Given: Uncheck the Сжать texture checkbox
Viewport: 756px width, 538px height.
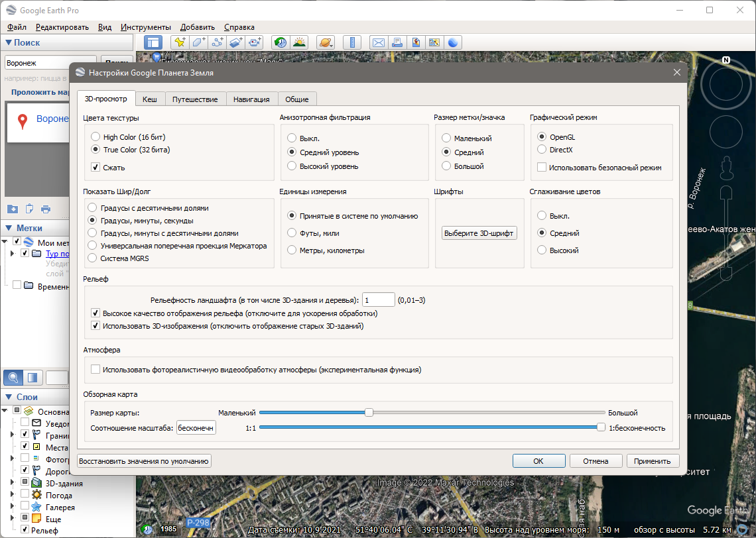Looking at the screenshot, I should click(x=95, y=168).
